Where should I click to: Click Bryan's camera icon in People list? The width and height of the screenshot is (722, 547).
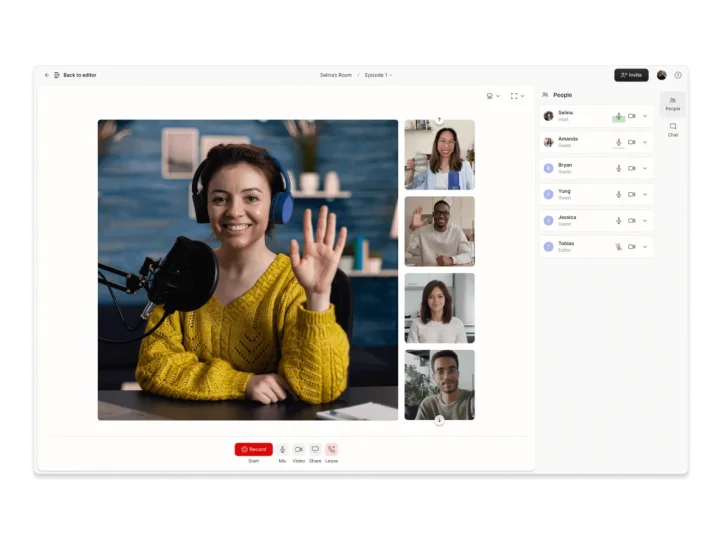631,168
